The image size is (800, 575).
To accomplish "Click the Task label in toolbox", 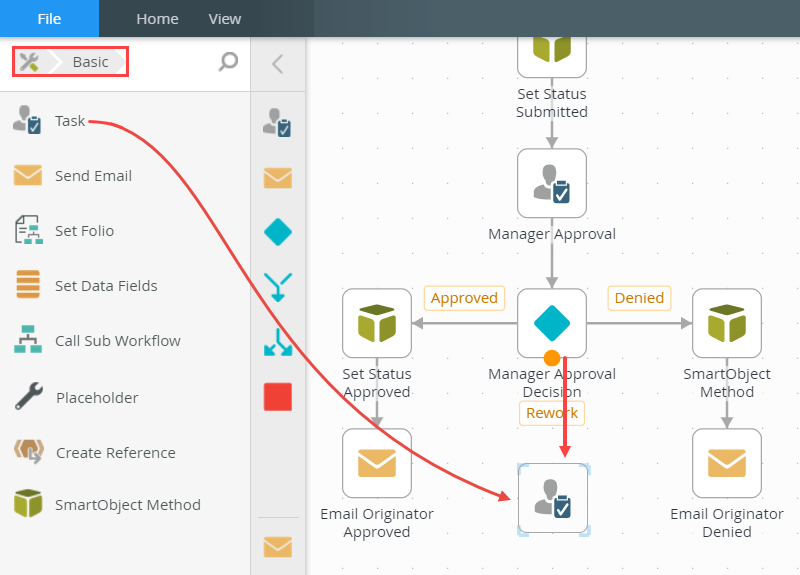I will [70, 121].
